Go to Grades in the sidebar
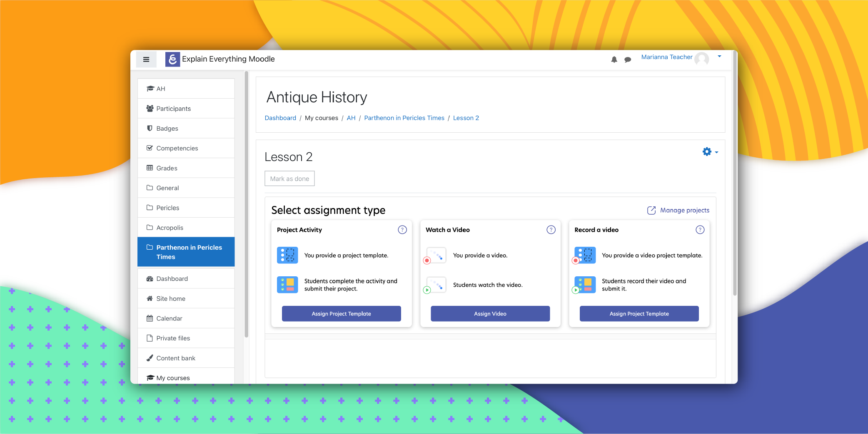This screenshot has width=868, height=434. click(167, 168)
